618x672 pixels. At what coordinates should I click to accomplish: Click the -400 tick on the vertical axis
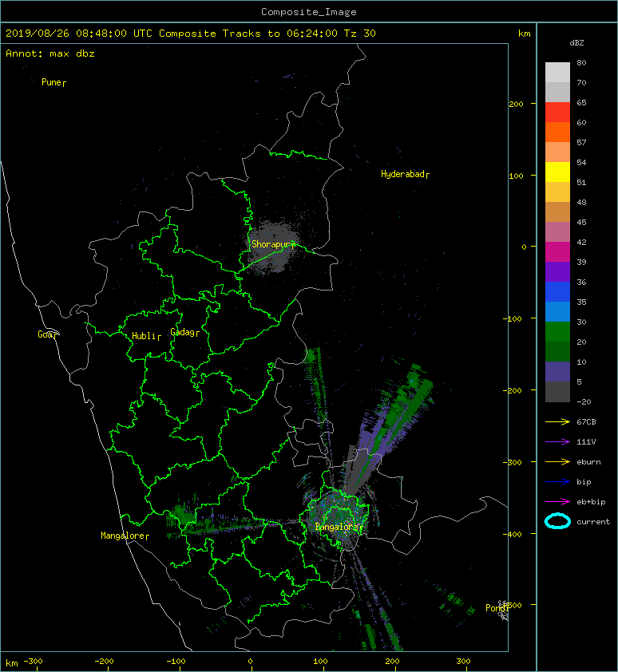512,534
